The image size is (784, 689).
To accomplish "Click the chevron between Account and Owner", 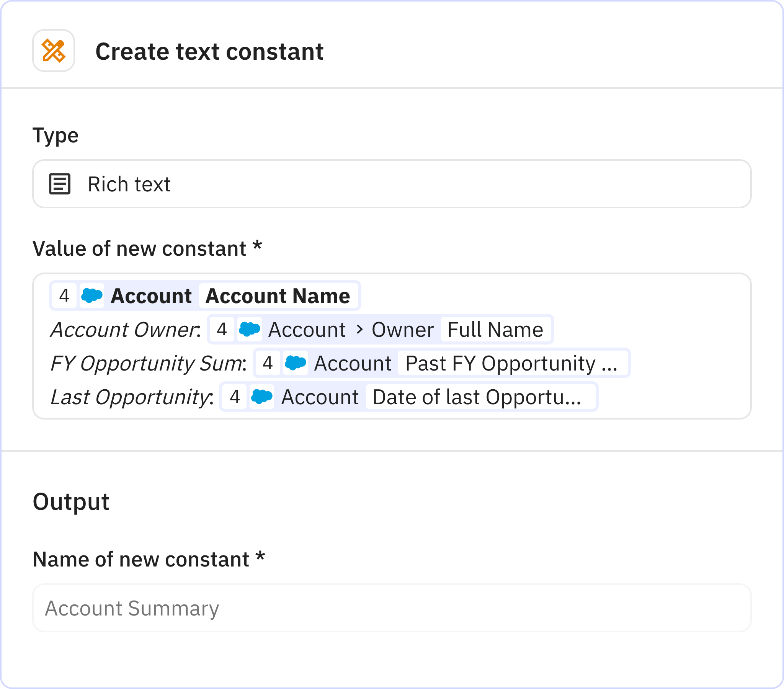I will pos(359,329).
